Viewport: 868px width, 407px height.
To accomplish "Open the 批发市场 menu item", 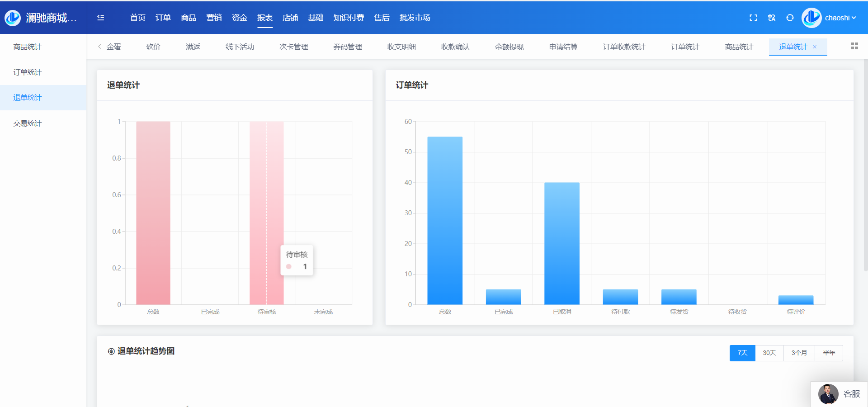I will [x=415, y=18].
